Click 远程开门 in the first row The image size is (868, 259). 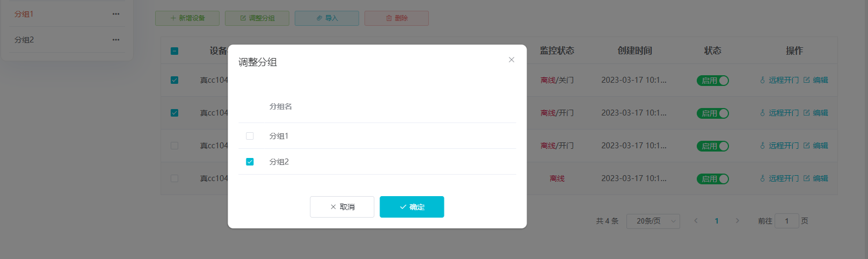click(x=779, y=80)
